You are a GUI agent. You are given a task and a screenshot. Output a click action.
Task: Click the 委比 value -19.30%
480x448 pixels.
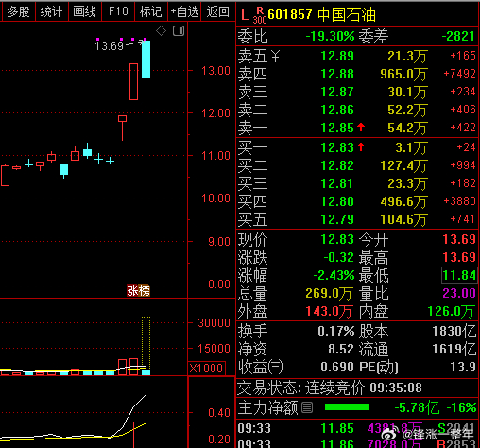[330, 36]
